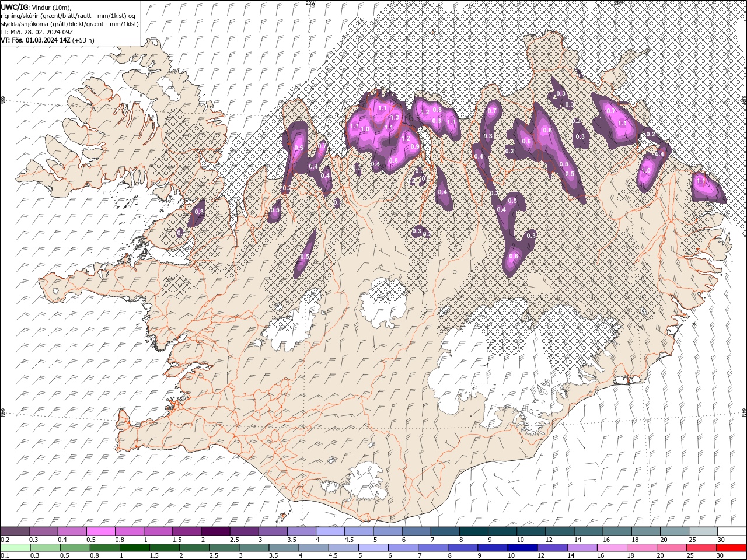Pick the periwinkle 6 rain legend swatch

pos(403,548)
